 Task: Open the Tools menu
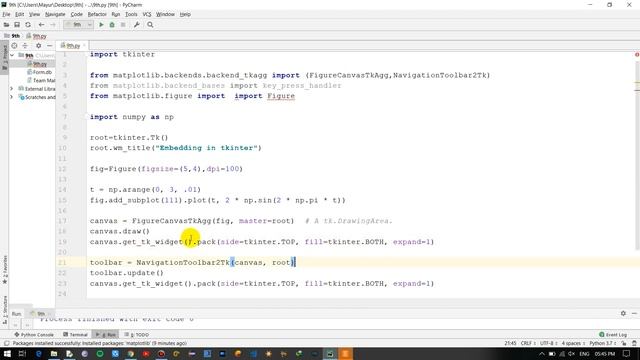(131, 14)
